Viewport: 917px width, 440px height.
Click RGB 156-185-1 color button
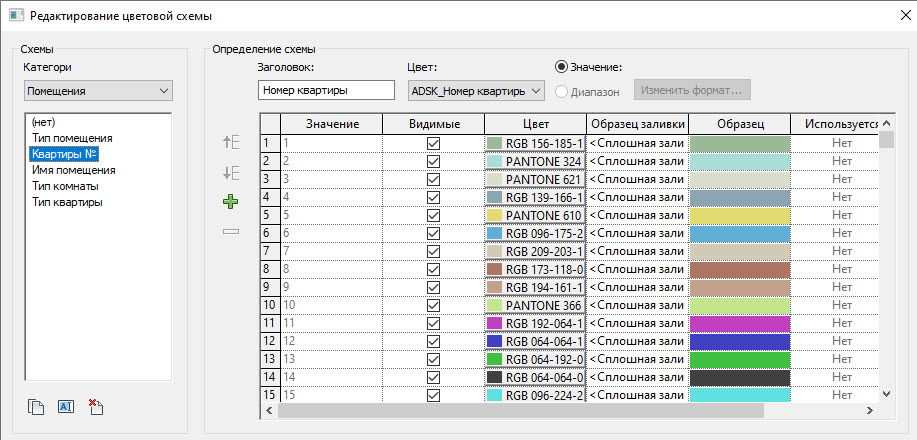click(x=536, y=143)
